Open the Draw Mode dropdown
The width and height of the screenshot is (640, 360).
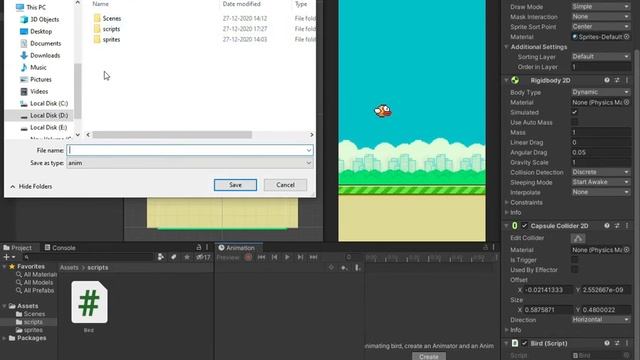pos(600,7)
